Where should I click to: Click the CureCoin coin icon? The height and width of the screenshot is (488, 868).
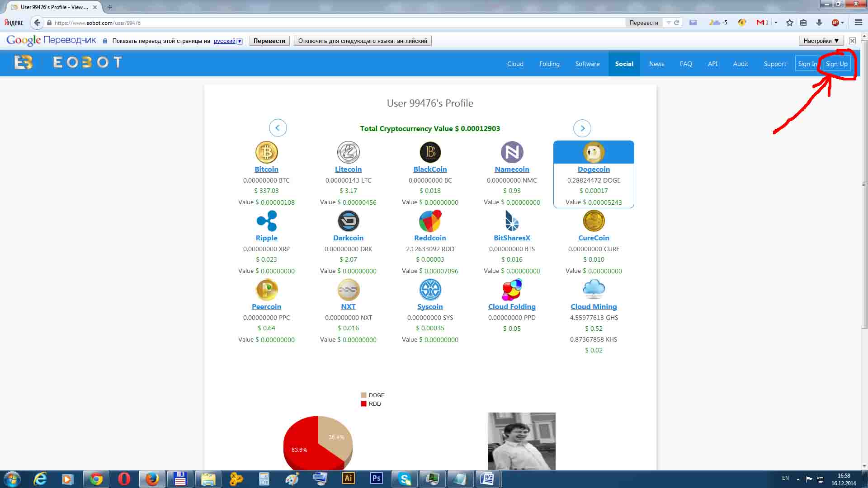pyautogui.click(x=594, y=221)
